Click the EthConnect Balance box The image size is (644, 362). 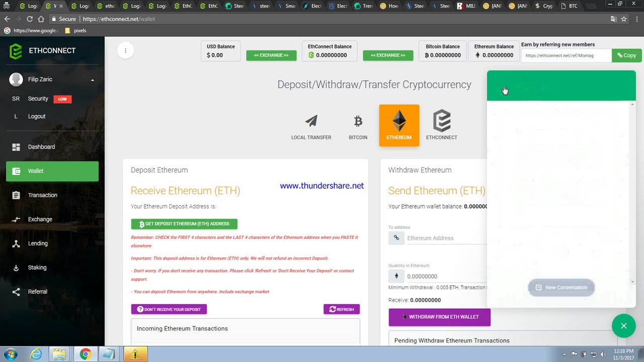pos(330,51)
